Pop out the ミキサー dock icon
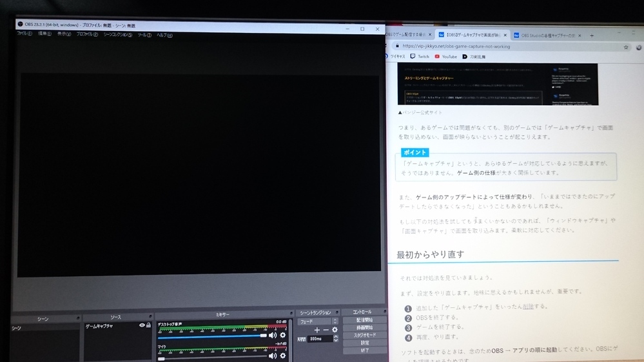 click(x=291, y=314)
